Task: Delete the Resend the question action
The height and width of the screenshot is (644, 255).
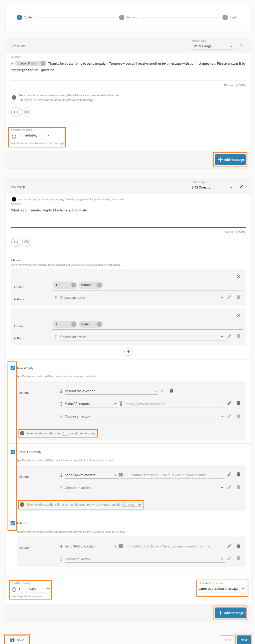Action: [171, 391]
